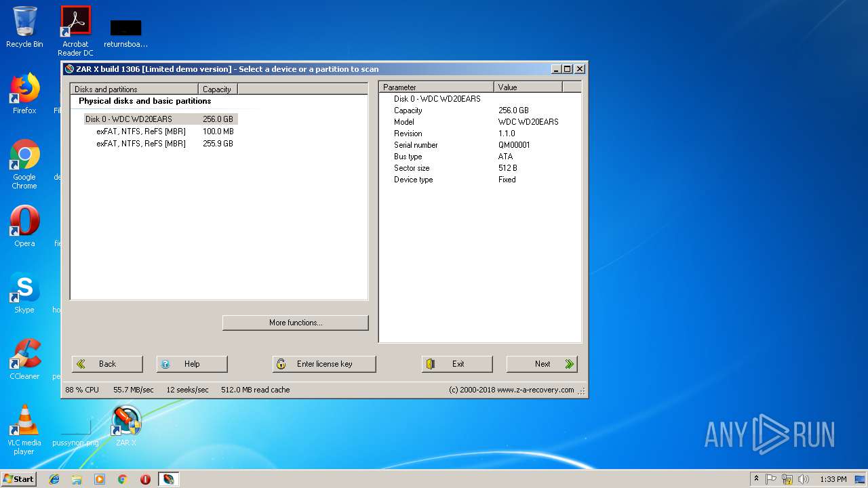The image size is (868, 488).
Task: Show hidden tray icons arrow
Action: tap(756, 479)
